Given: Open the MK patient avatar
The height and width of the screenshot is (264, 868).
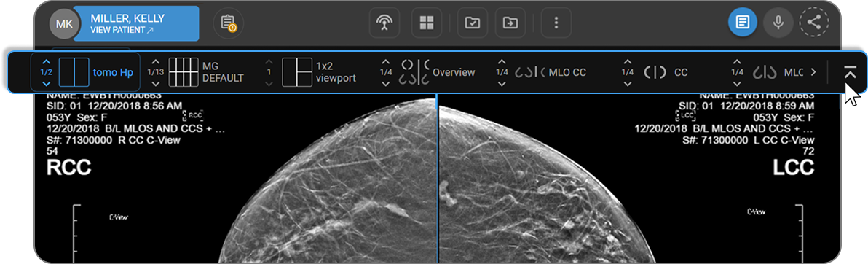Looking at the screenshot, I should pyautogui.click(x=64, y=24).
